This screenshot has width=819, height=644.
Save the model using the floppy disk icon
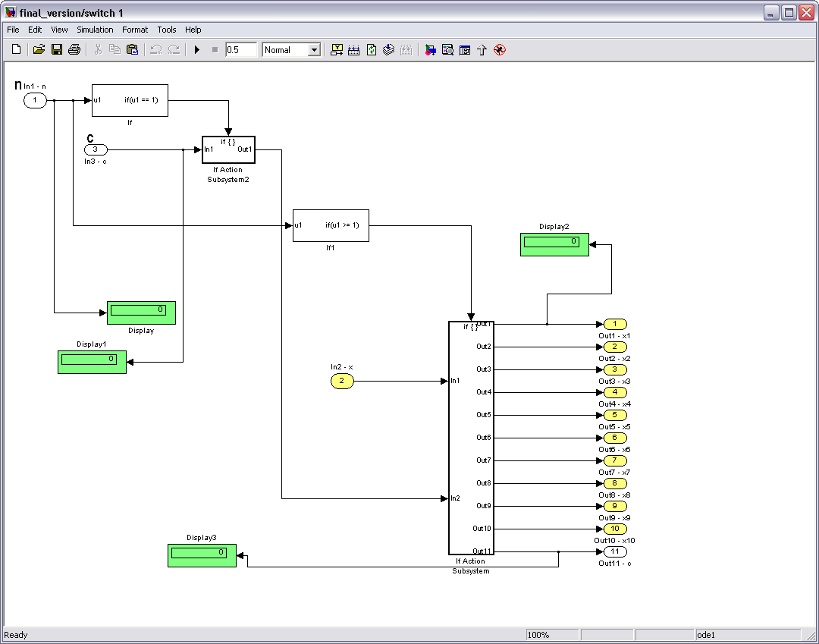(x=57, y=50)
